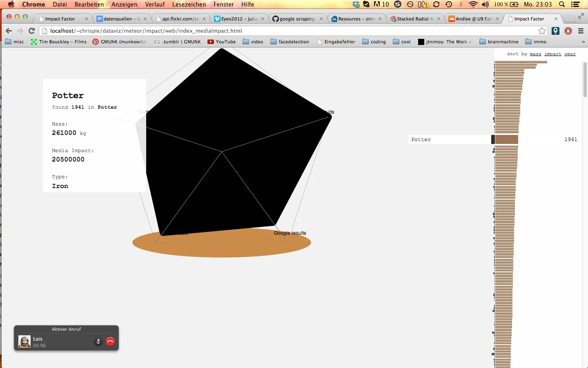This screenshot has height=368, width=588.
Task: Open the Tim Bouckley Films bookmark
Action: (x=58, y=42)
